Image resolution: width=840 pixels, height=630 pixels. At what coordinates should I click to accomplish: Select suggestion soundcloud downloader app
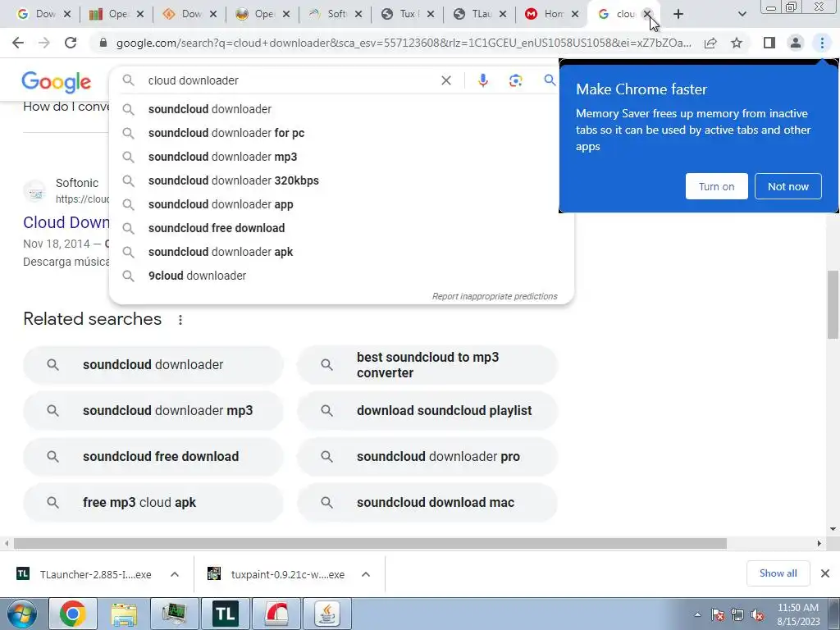[x=341, y=204]
